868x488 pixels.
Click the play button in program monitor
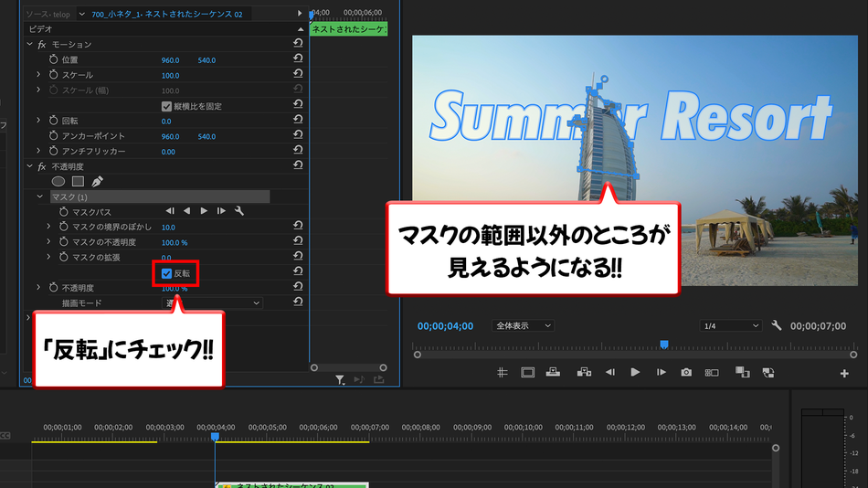pyautogui.click(x=635, y=372)
